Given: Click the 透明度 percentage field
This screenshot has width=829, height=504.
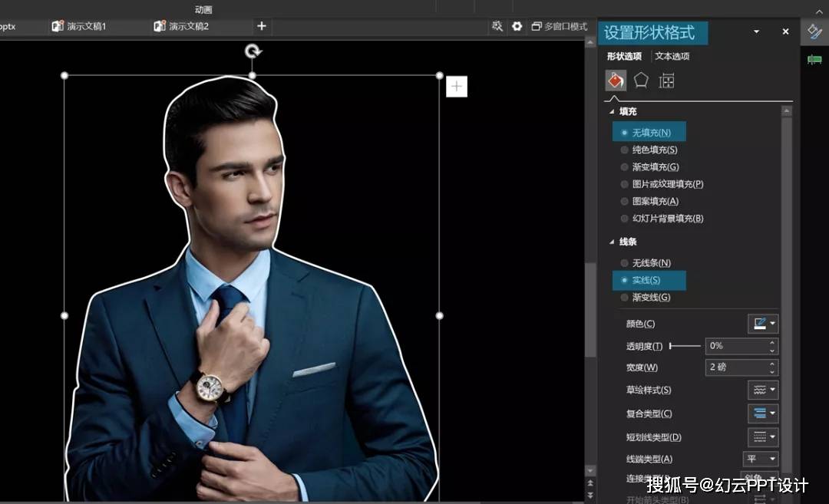Looking at the screenshot, I should click(741, 346).
